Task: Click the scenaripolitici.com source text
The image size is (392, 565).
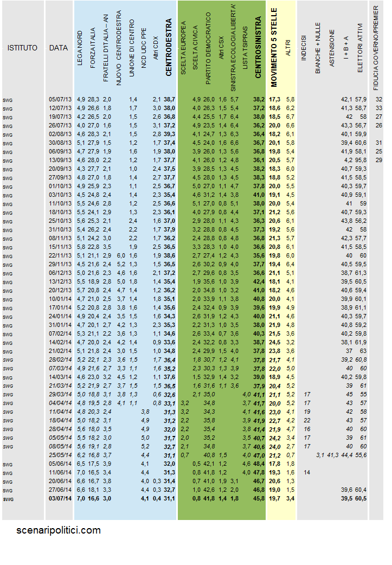Action: [59, 530]
